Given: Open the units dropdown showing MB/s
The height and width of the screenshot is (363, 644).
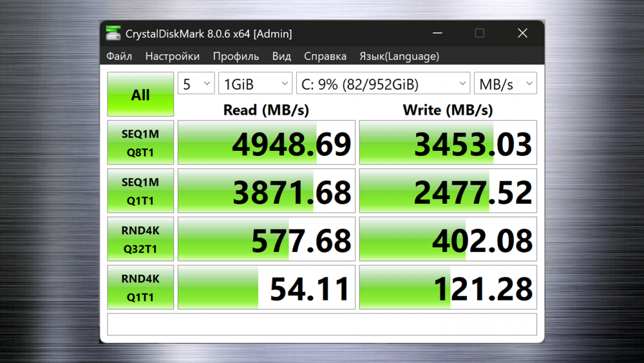Looking at the screenshot, I should point(505,83).
